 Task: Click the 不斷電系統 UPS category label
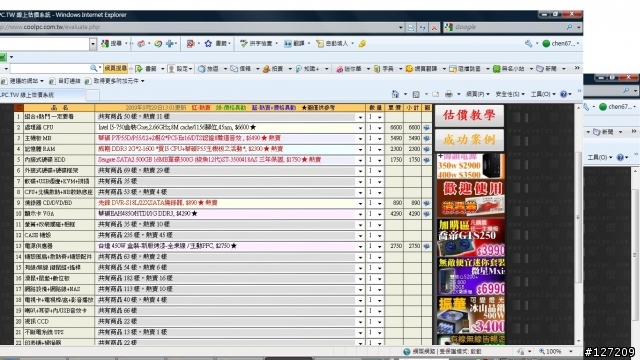click(44, 333)
